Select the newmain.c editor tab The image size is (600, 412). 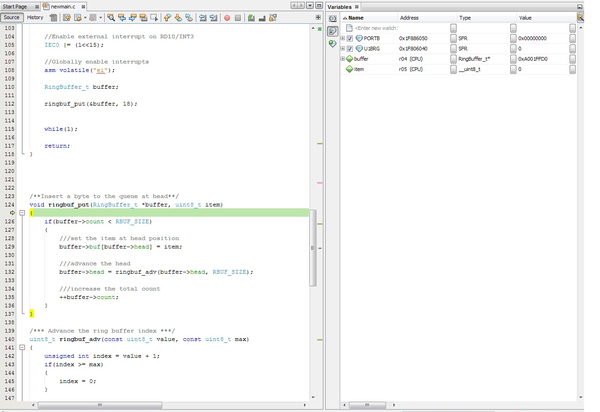pyautogui.click(x=63, y=7)
